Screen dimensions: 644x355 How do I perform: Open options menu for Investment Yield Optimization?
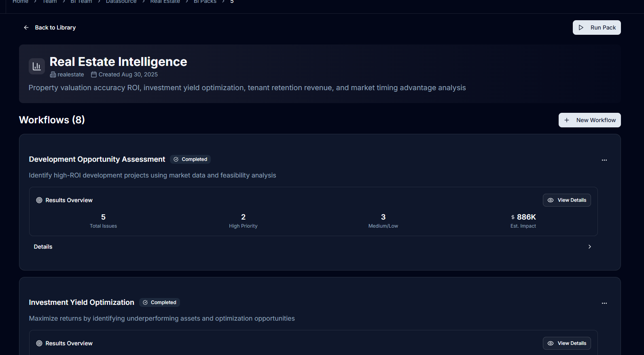(604, 303)
